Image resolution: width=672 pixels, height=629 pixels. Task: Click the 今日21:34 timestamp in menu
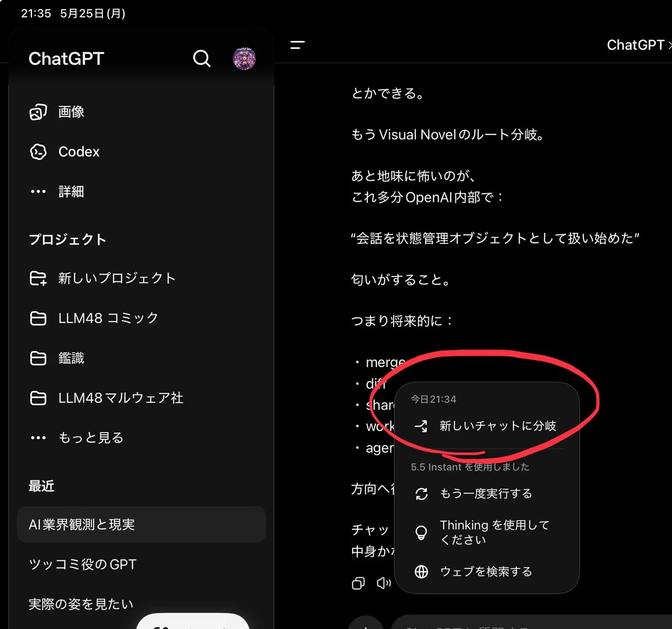(433, 399)
